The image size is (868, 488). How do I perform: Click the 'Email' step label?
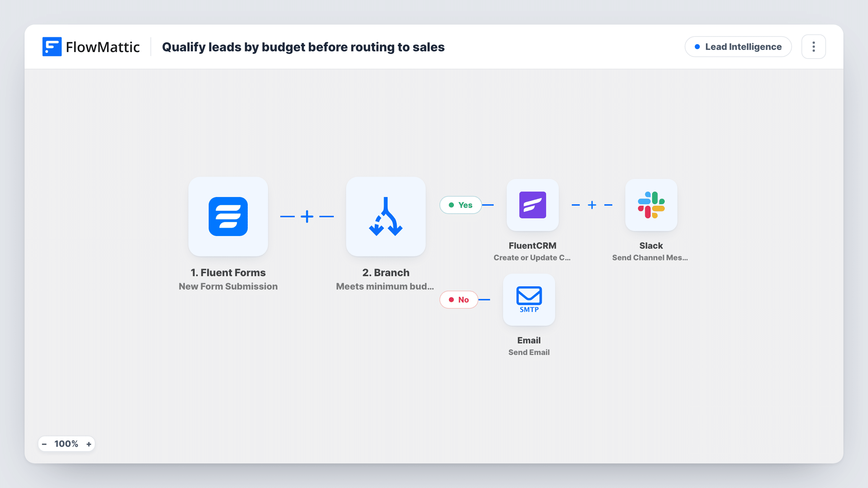click(529, 340)
